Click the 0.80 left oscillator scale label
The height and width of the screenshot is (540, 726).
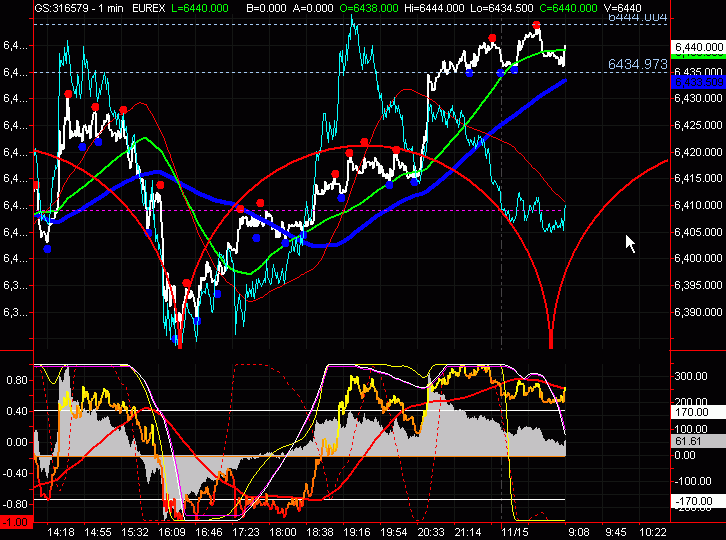pos(17,380)
